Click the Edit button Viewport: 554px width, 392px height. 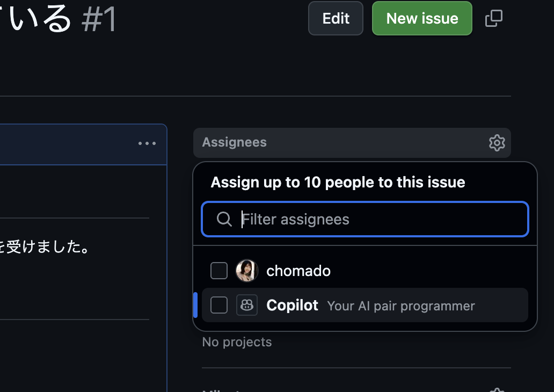[336, 18]
